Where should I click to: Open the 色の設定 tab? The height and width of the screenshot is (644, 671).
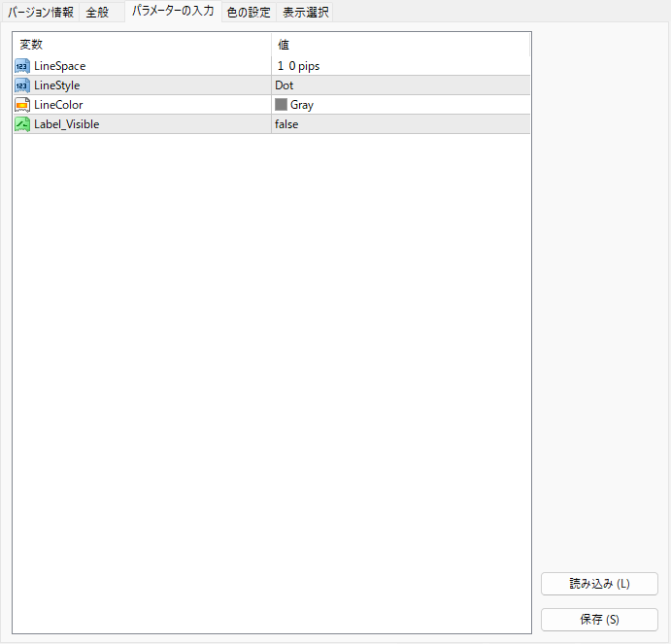pyautogui.click(x=249, y=12)
